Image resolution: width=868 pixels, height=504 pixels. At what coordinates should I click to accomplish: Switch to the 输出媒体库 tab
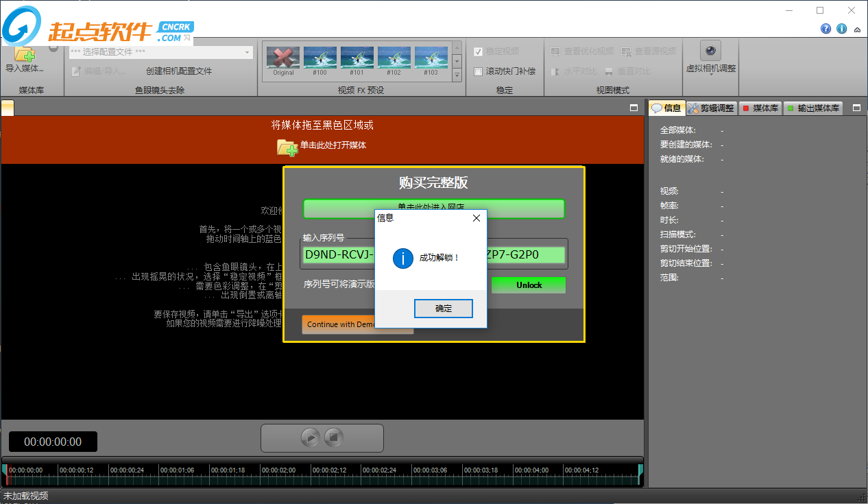click(813, 108)
